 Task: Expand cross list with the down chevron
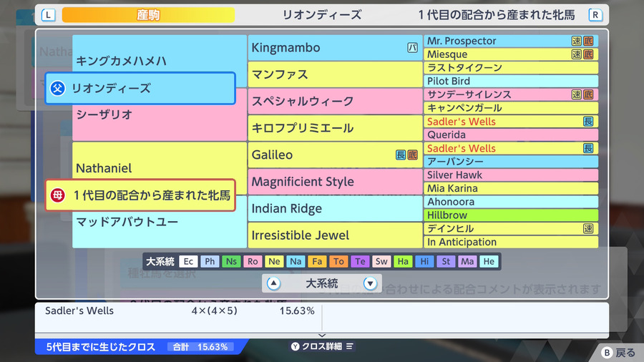click(322, 336)
